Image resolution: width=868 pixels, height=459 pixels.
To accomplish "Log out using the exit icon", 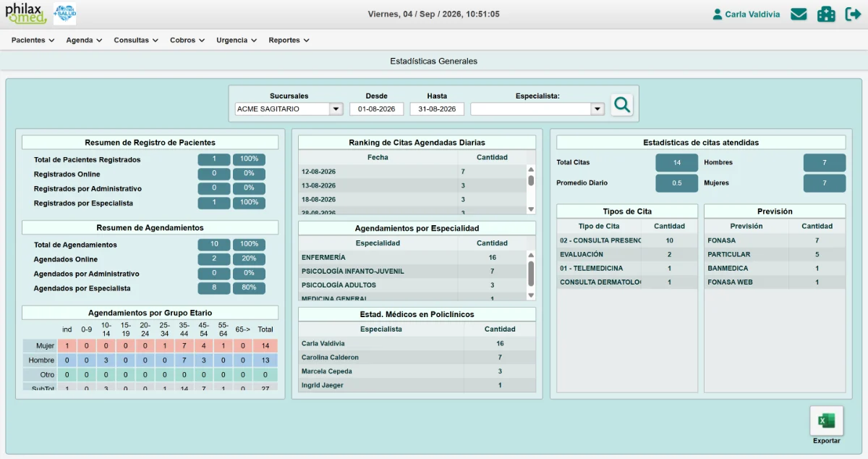I will [853, 14].
